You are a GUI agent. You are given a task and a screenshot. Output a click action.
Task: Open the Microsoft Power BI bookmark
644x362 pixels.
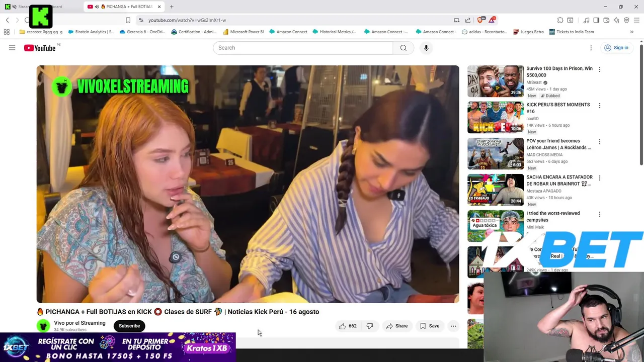point(244,32)
